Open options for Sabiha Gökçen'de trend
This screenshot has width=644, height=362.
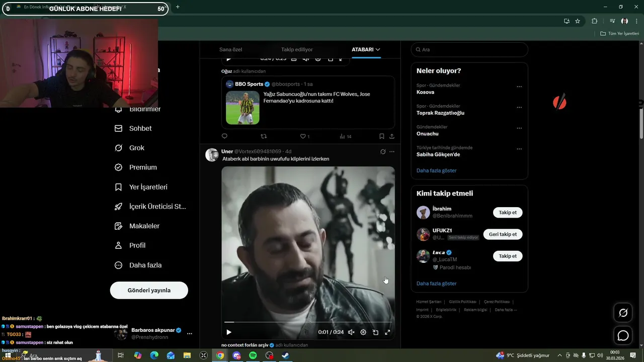click(x=519, y=149)
